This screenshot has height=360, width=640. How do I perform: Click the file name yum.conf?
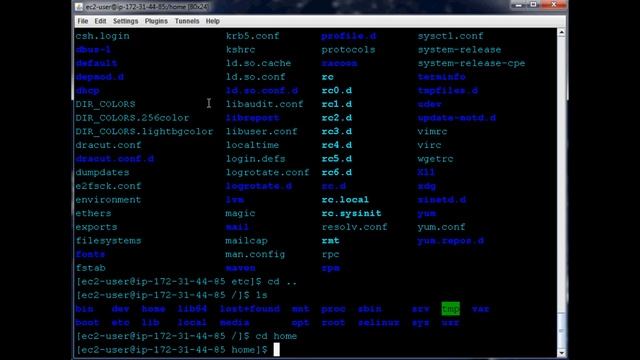[441, 227]
